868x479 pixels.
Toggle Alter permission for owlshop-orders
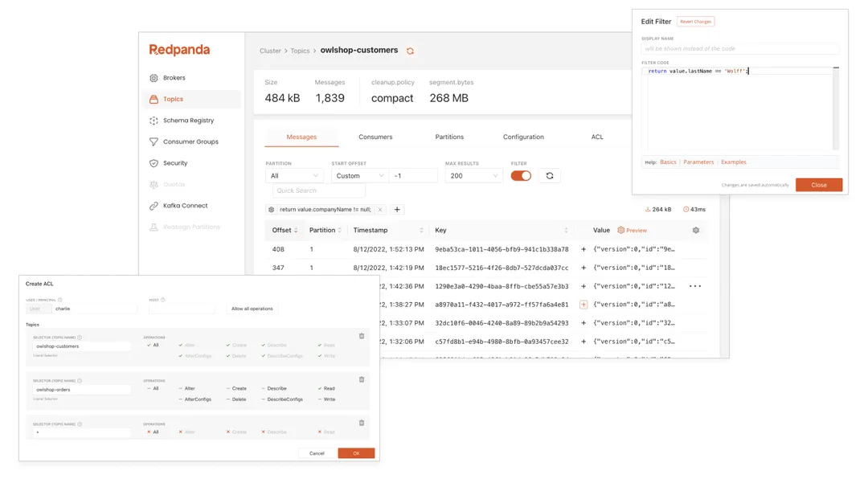pyautogui.click(x=187, y=389)
